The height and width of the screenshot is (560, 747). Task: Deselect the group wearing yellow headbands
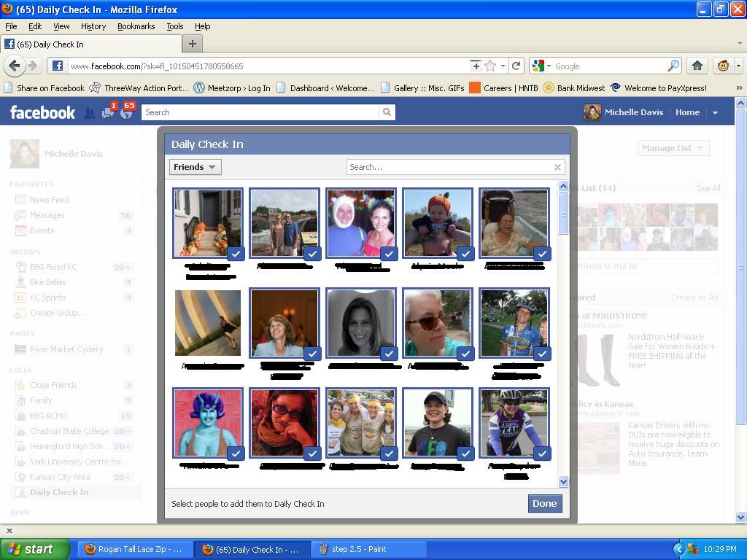coord(361,424)
